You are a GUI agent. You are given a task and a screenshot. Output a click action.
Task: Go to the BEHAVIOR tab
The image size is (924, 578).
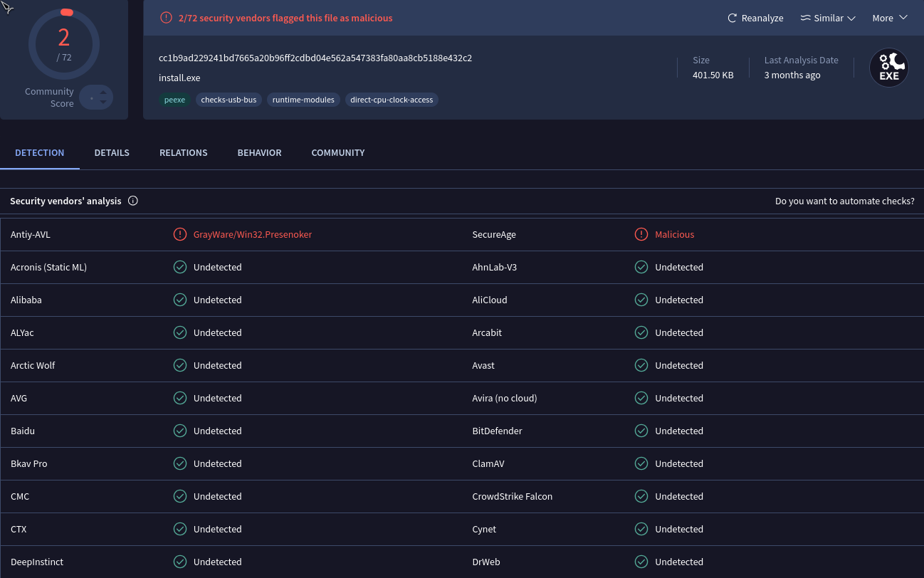(259, 152)
